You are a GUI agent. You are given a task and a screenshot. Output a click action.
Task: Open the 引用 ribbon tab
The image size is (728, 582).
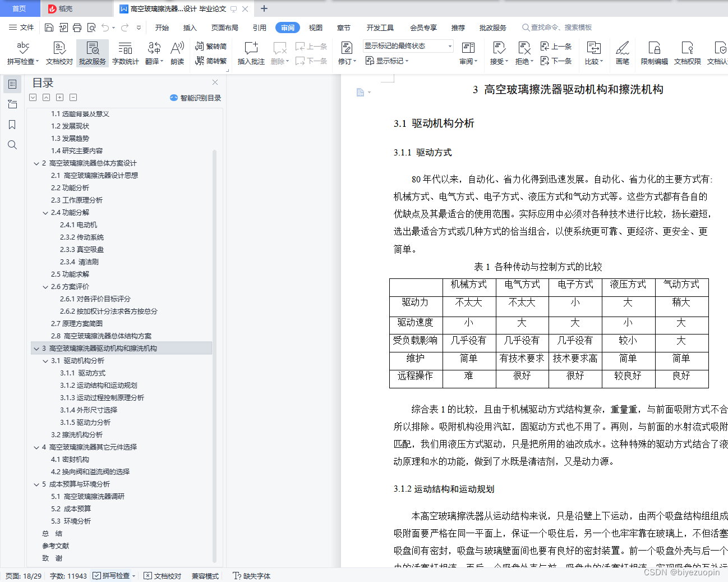point(260,28)
